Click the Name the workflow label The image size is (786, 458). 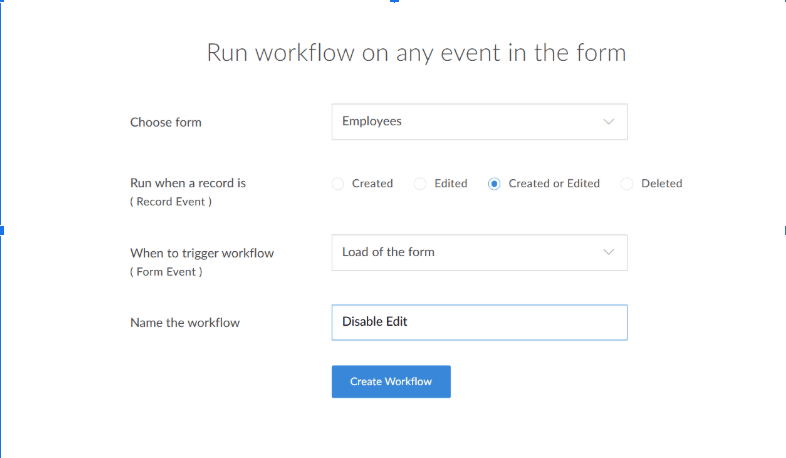tap(185, 323)
